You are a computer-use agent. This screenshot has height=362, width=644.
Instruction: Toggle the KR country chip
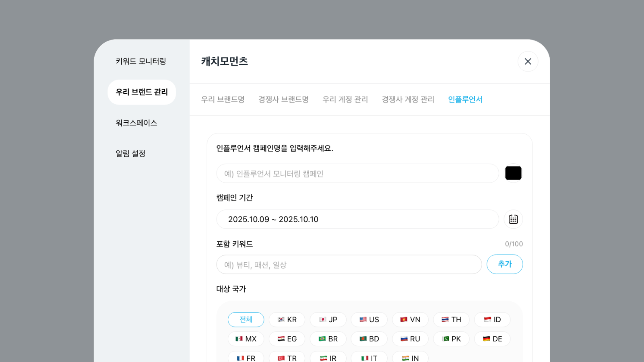pos(287,319)
